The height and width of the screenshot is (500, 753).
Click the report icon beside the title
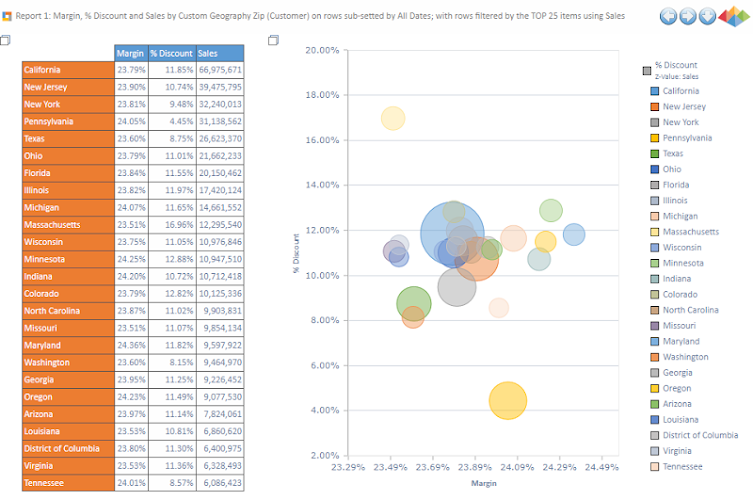[x=7, y=16]
